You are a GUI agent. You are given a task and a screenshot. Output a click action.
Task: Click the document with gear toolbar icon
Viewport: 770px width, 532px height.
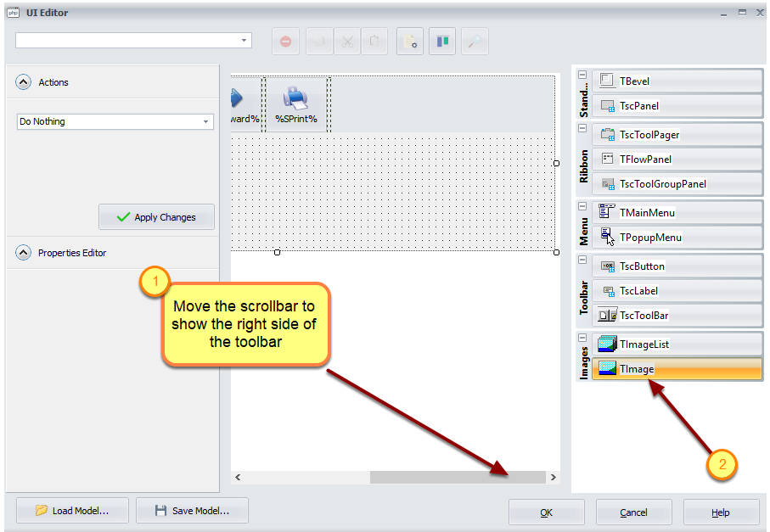tap(410, 41)
